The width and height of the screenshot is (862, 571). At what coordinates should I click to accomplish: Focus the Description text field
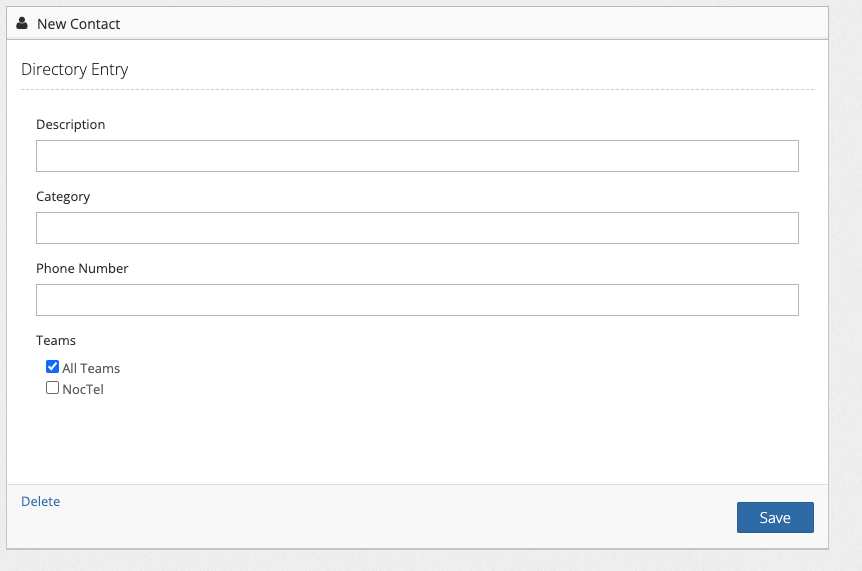pos(417,156)
